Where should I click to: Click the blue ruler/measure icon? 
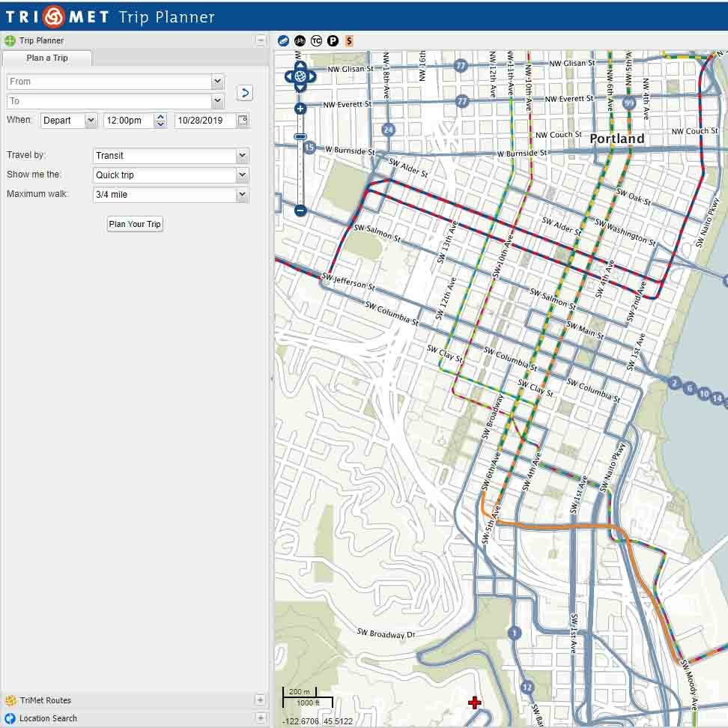pos(283,41)
